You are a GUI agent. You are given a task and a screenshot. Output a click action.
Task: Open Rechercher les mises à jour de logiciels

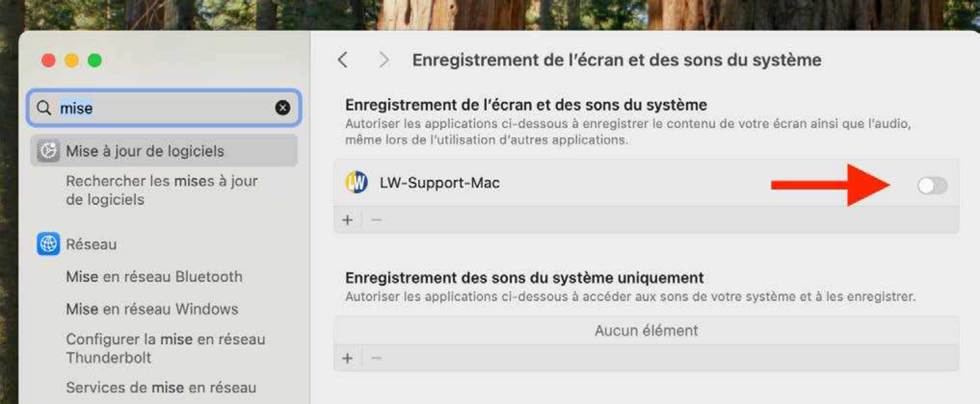click(161, 190)
